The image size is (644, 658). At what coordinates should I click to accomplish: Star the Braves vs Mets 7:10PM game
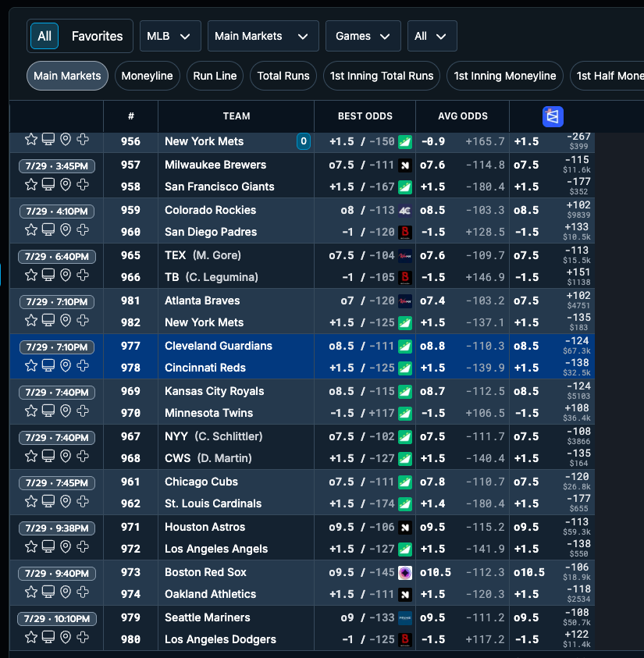coord(31,321)
